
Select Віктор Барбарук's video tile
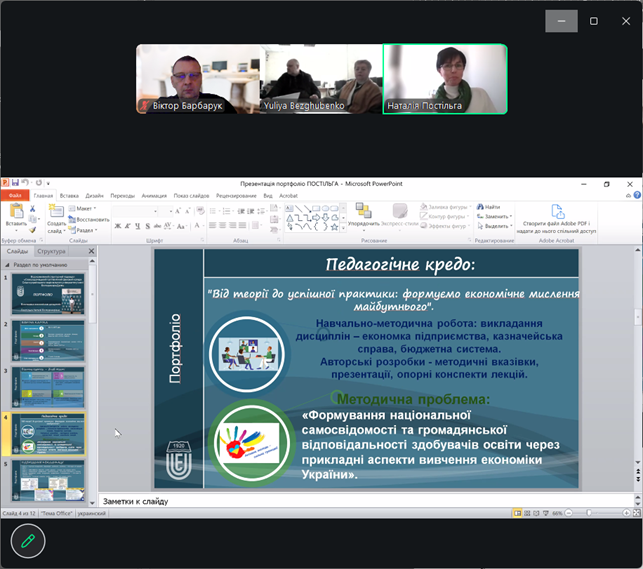click(198, 79)
